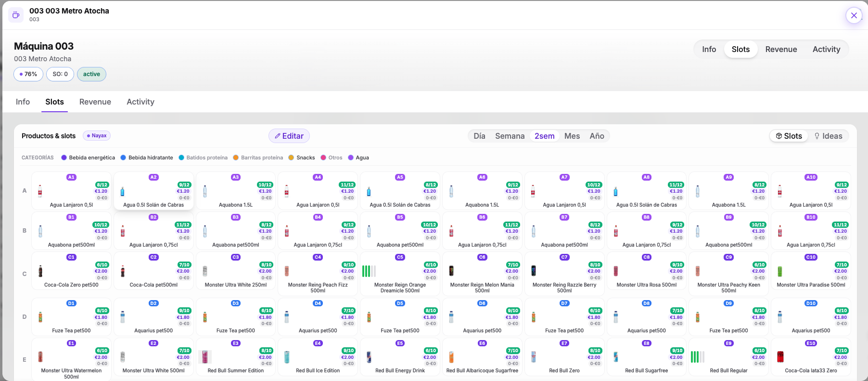This screenshot has height=381, width=868.
Task: Click Aquabona pet500ml bottle icon in B1
Action: 40,231
